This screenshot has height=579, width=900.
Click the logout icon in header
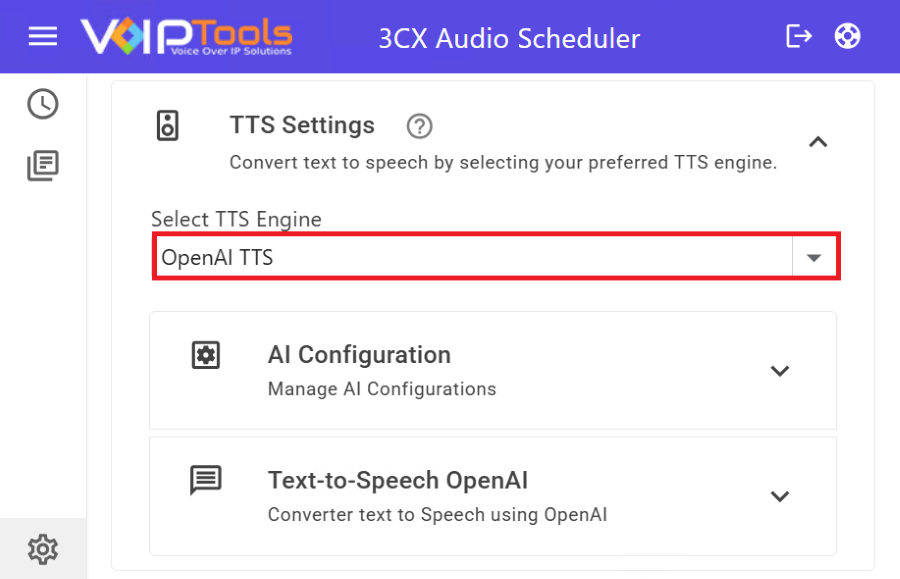click(799, 37)
